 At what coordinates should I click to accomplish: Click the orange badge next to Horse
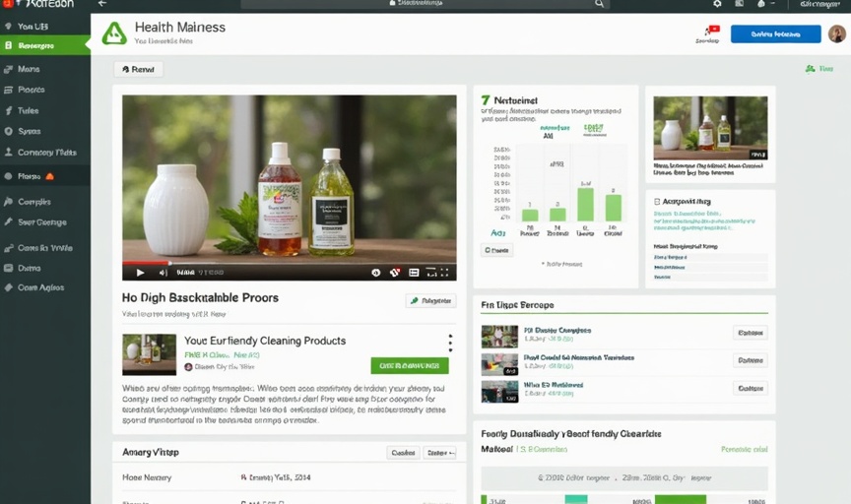pyautogui.click(x=50, y=176)
